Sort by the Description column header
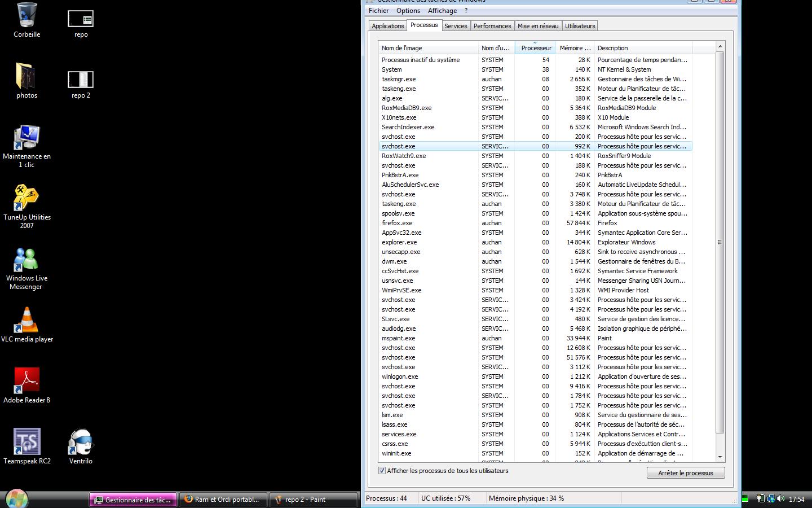 click(x=643, y=48)
